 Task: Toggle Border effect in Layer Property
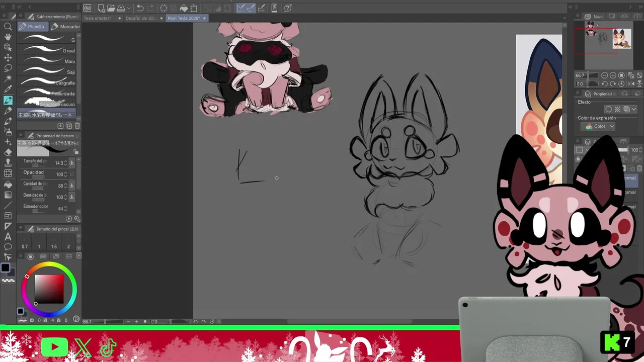tap(609, 109)
